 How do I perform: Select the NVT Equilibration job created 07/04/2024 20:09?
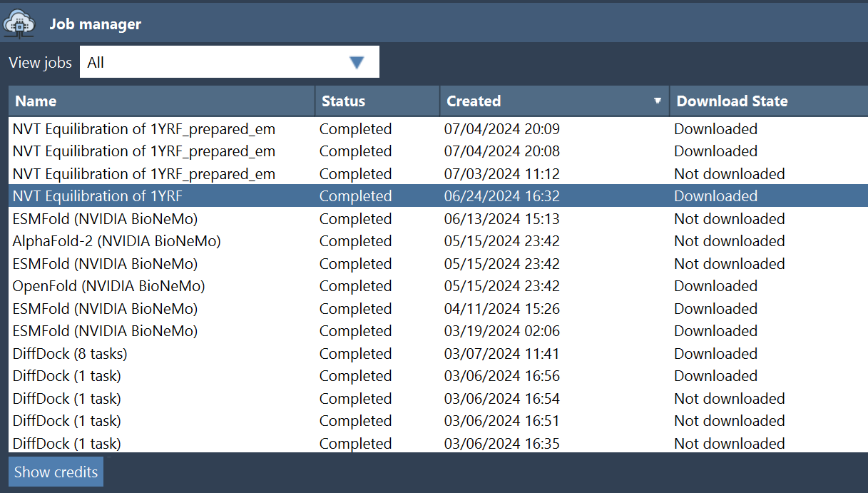pyautogui.click(x=144, y=129)
